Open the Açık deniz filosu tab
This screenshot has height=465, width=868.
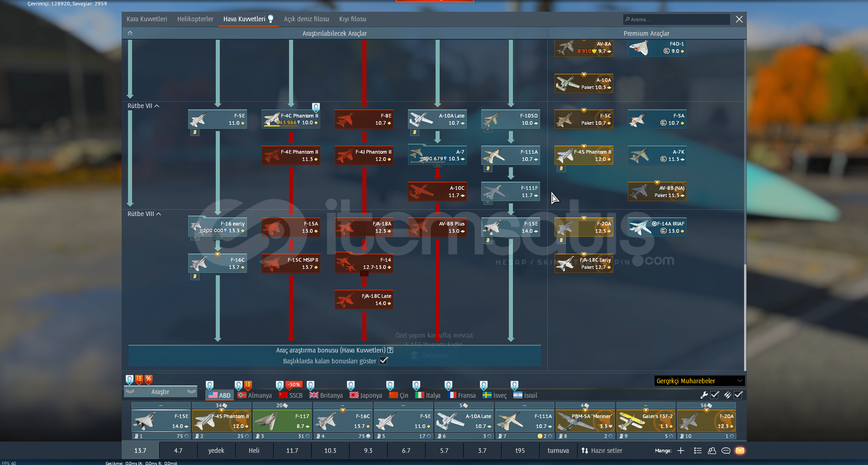[x=306, y=19]
